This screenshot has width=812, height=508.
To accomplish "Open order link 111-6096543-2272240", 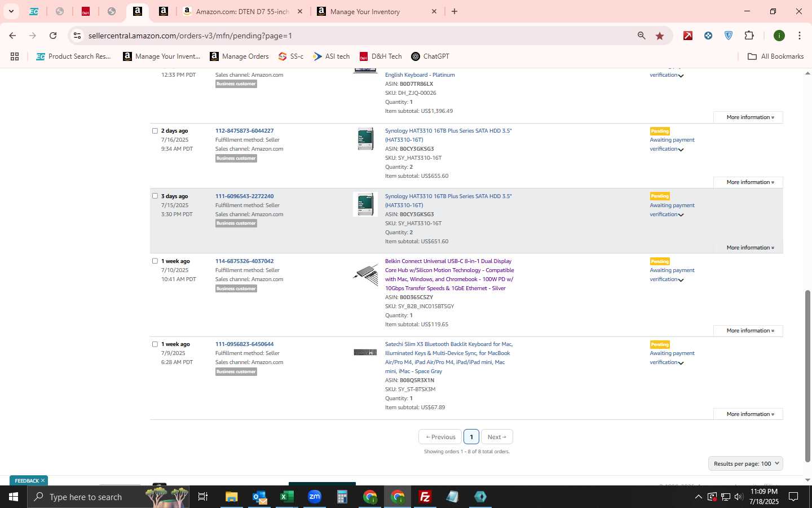I will (x=244, y=196).
